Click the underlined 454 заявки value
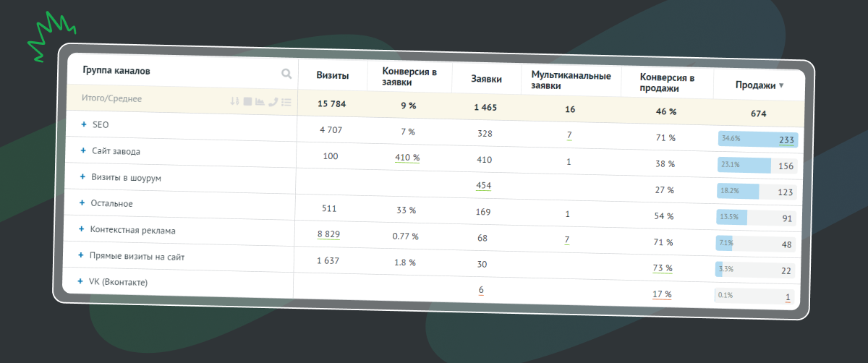The width and height of the screenshot is (868, 363). (x=484, y=185)
